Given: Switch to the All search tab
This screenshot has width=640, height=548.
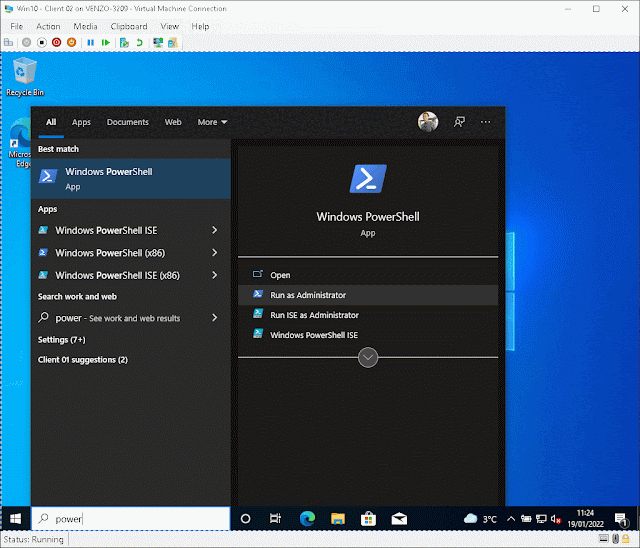Looking at the screenshot, I should [51, 122].
